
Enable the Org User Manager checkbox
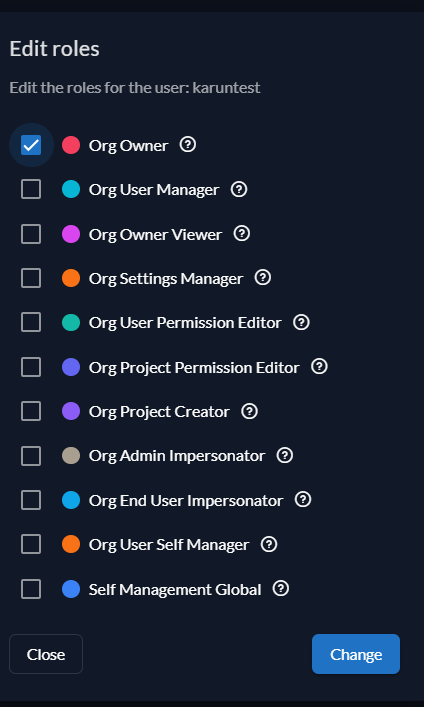pyautogui.click(x=31, y=189)
